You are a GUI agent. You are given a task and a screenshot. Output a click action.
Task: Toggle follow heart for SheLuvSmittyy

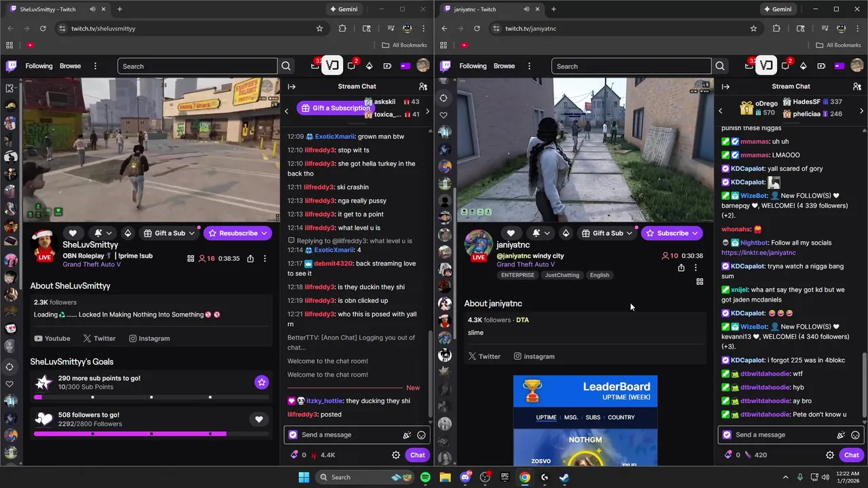pos(73,233)
